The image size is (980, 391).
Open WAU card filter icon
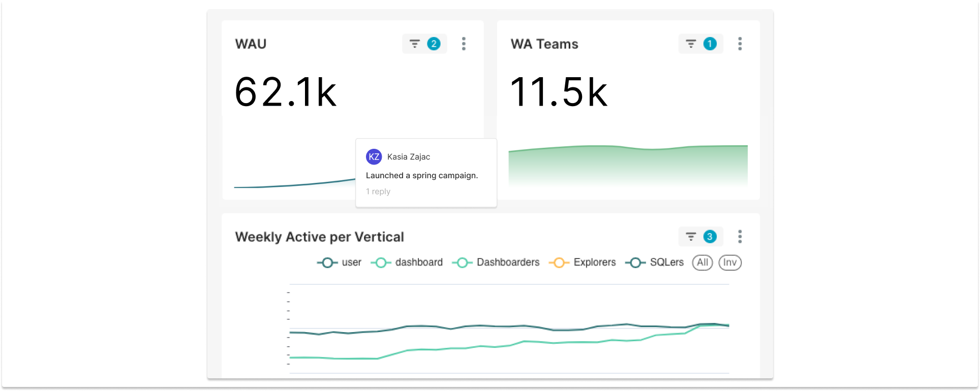415,44
